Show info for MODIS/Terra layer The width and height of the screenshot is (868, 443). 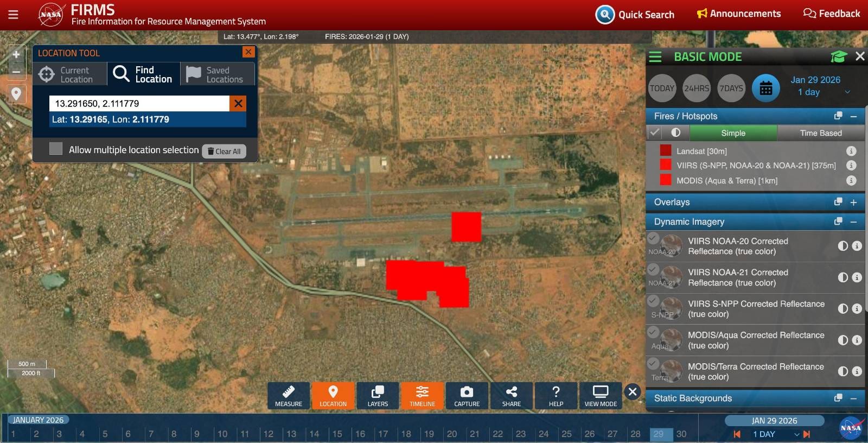coord(857,371)
